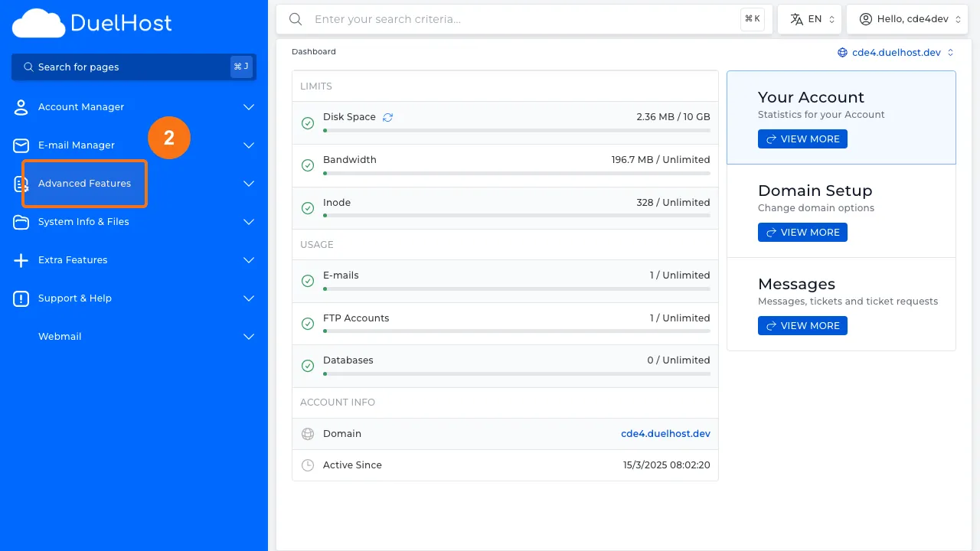Open the Hello, cde4dev account menu
This screenshot has width=980, height=551.
tap(907, 18)
